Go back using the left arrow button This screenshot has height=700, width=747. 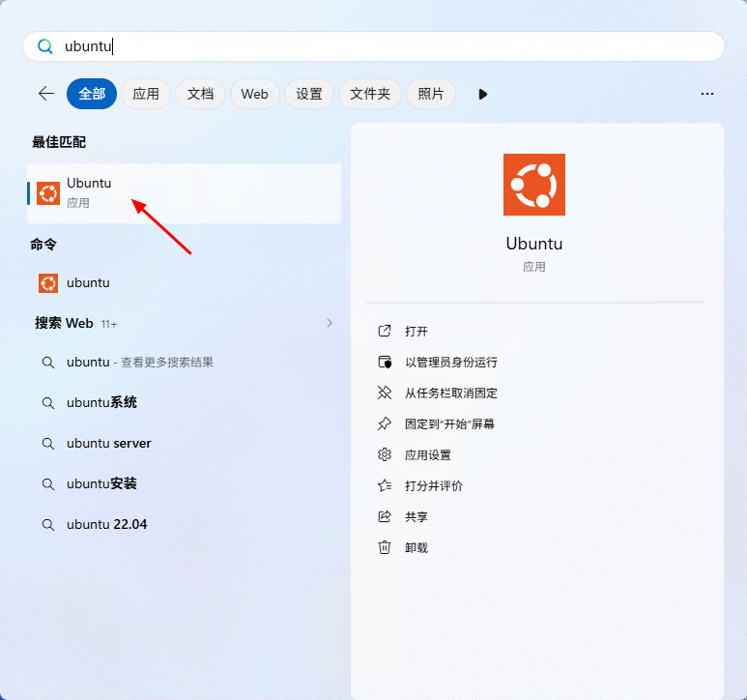pyautogui.click(x=46, y=94)
